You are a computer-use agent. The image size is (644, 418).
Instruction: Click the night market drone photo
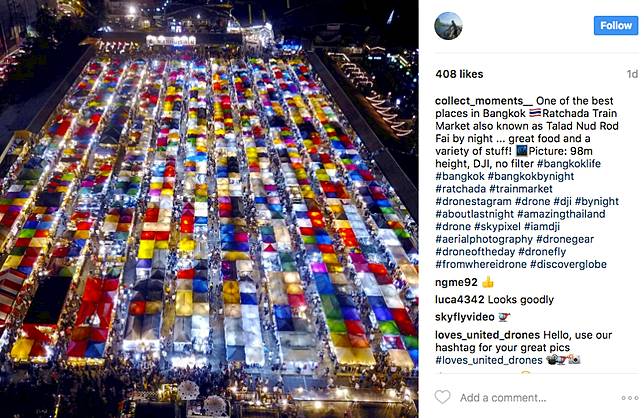coord(209,209)
